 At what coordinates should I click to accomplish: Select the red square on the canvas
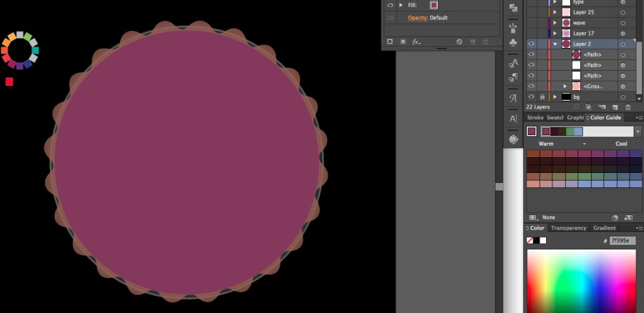[9, 81]
